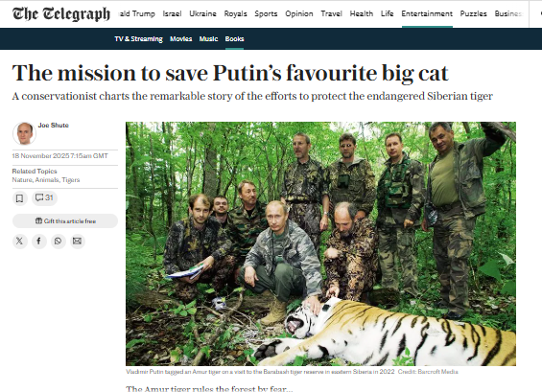Open the 31 comments bubble
This screenshot has height=392, width=542.
tap(44, 197)
